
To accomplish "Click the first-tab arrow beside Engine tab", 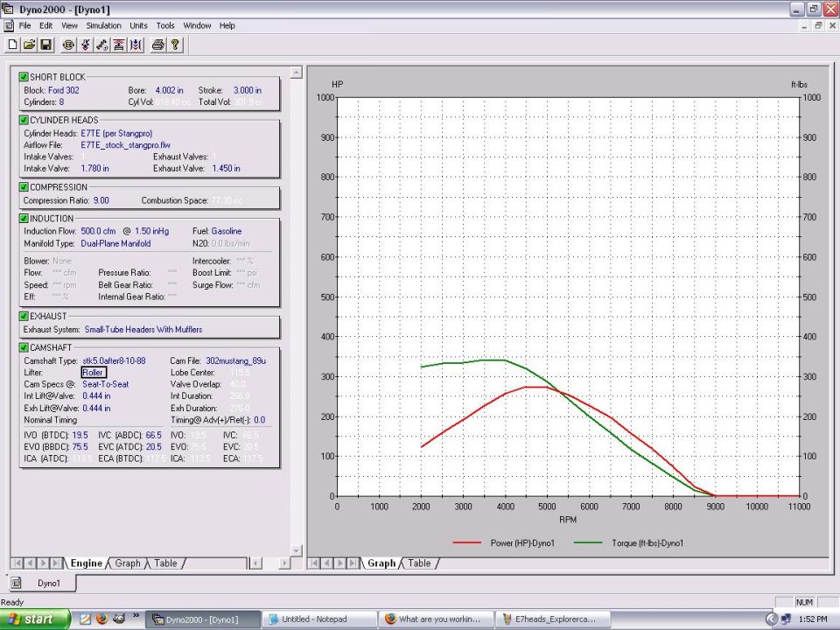I will [x=17, y=563].
